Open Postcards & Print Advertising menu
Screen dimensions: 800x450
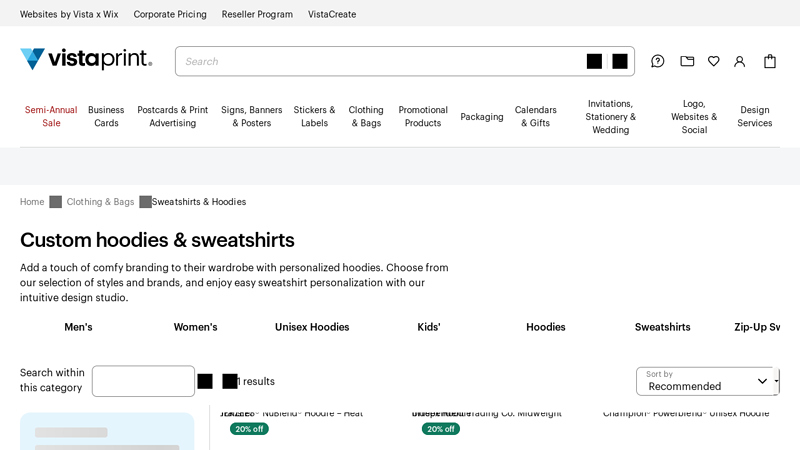coord(172,116)
